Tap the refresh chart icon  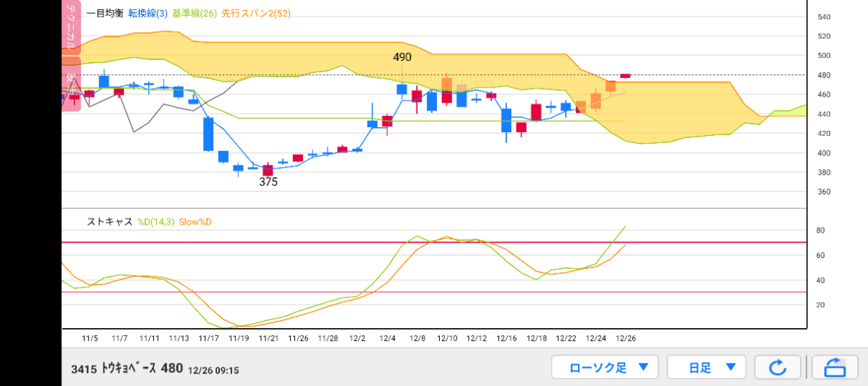point(777,367)
